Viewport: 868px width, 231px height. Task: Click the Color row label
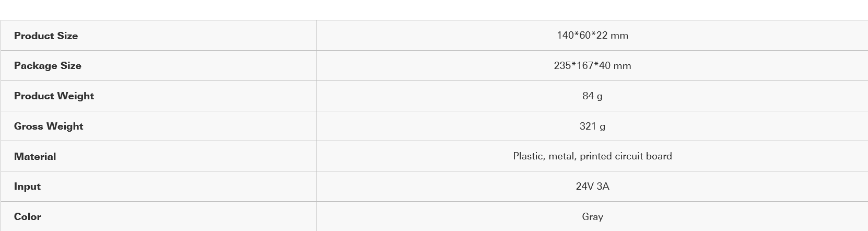click(27, 217)
